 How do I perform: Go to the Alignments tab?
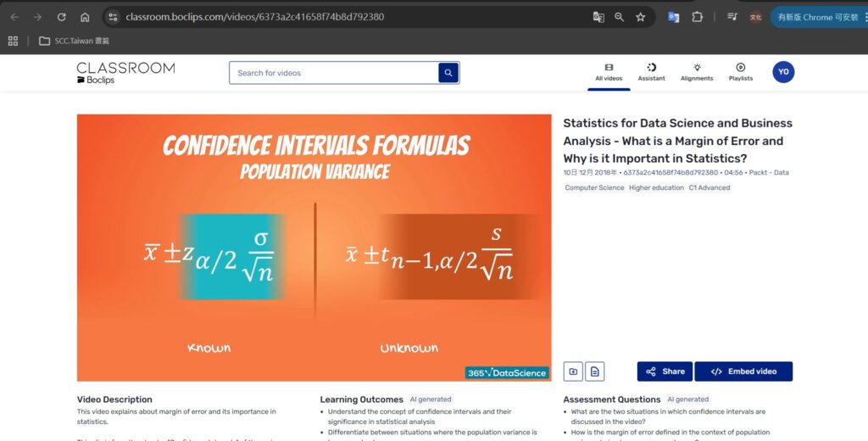[x=697, y=73]
